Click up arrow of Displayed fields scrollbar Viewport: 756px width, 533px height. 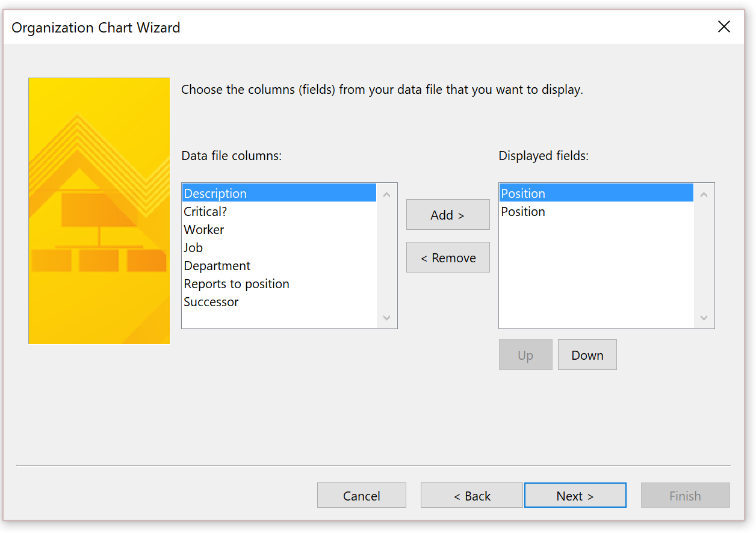(x=704, y=194)
